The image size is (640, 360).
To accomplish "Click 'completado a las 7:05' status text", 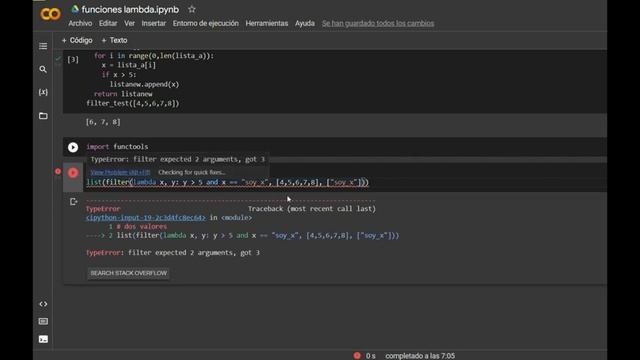I will [420, 356].
